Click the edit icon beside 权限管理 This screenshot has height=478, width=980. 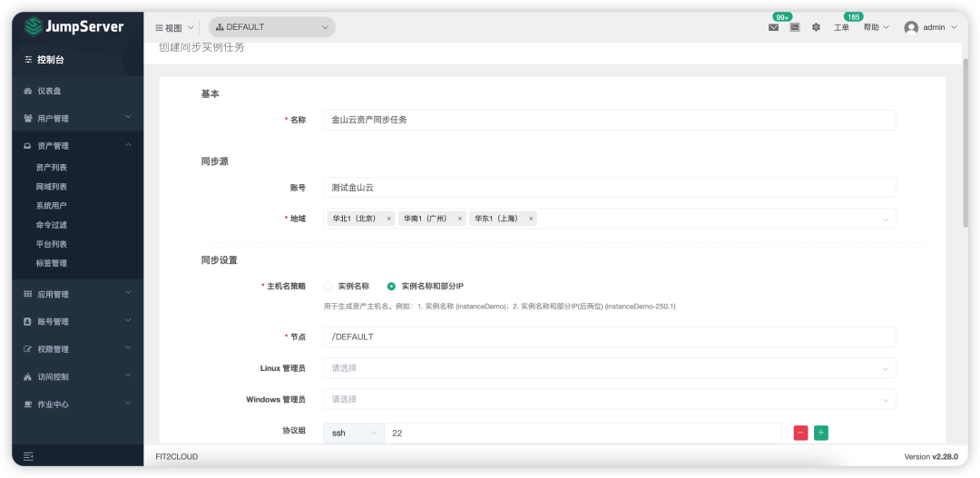27,349
